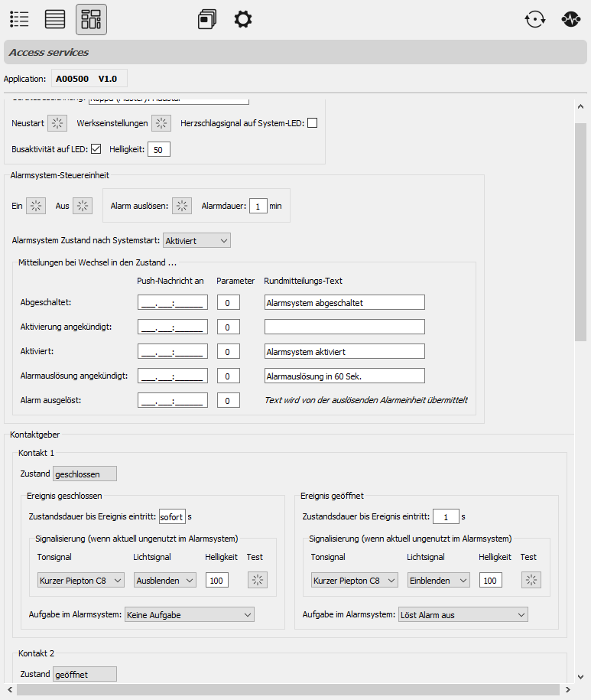591x700 pixels.
Task: Uncheck Busaktivität auf LED checkbox
Action: tap(96, 149)
